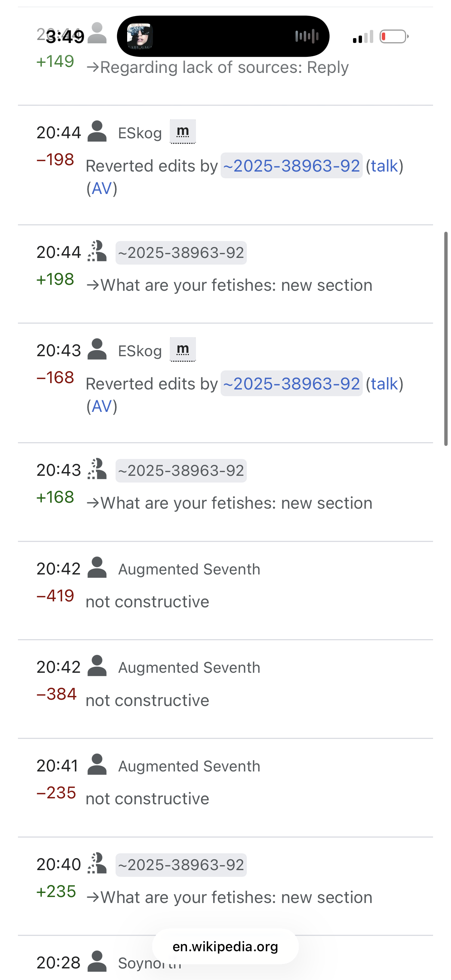Tap temporary account icon beside +198 edit
The width and height of the screenshot is (451, 980).
tap(97, 251)
